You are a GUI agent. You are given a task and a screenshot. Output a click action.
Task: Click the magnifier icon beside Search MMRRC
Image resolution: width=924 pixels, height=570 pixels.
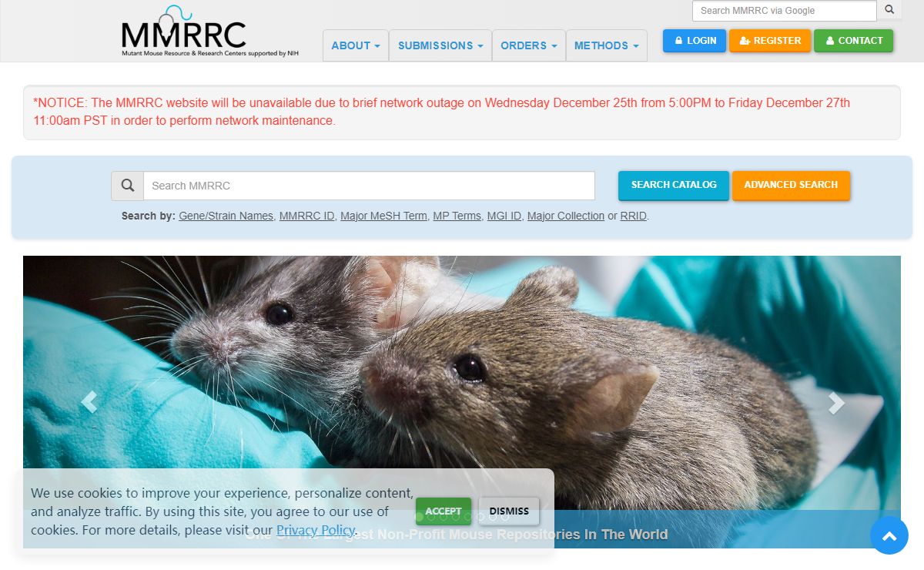pyautogui.click(x=128, y=186)
